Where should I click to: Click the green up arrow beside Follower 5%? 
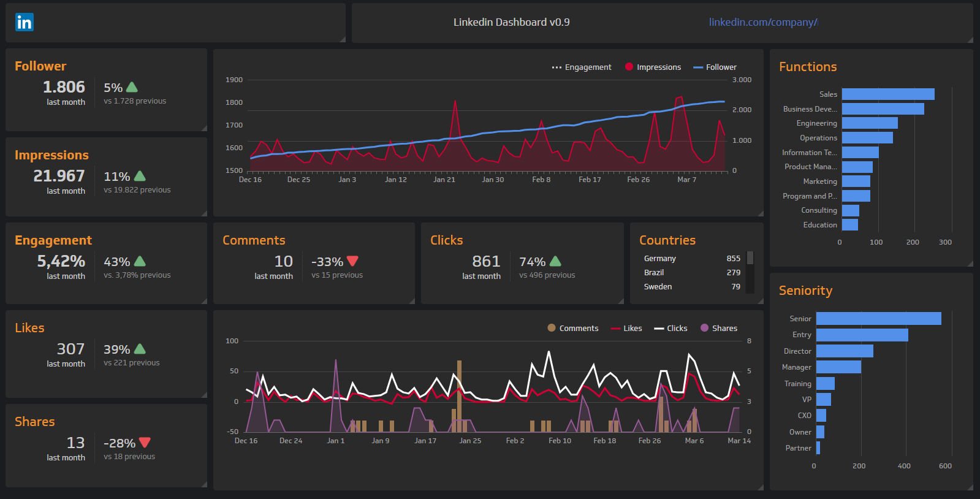coord(132,88)
